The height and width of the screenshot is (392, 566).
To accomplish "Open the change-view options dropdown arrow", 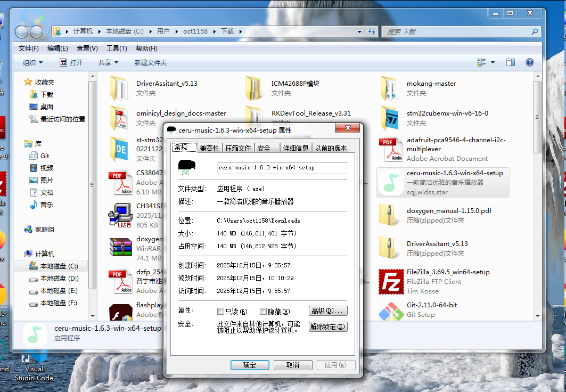I will [493, 62].
